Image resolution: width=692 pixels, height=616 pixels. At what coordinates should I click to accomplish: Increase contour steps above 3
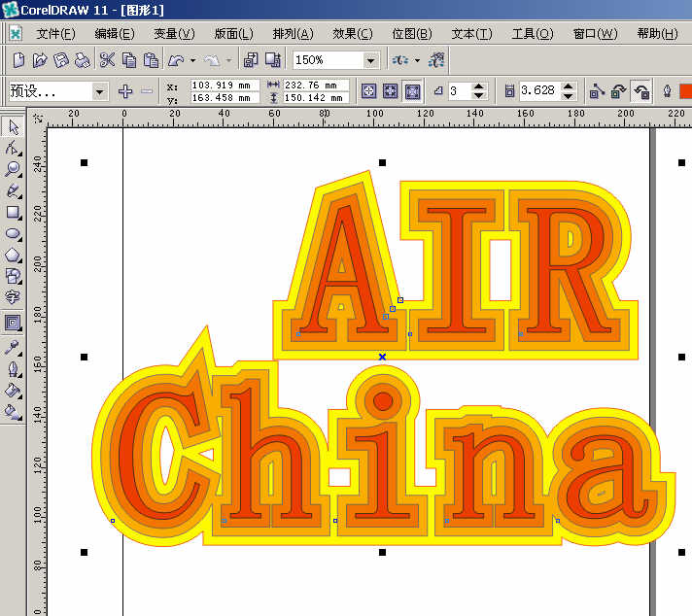pos(479,86)
